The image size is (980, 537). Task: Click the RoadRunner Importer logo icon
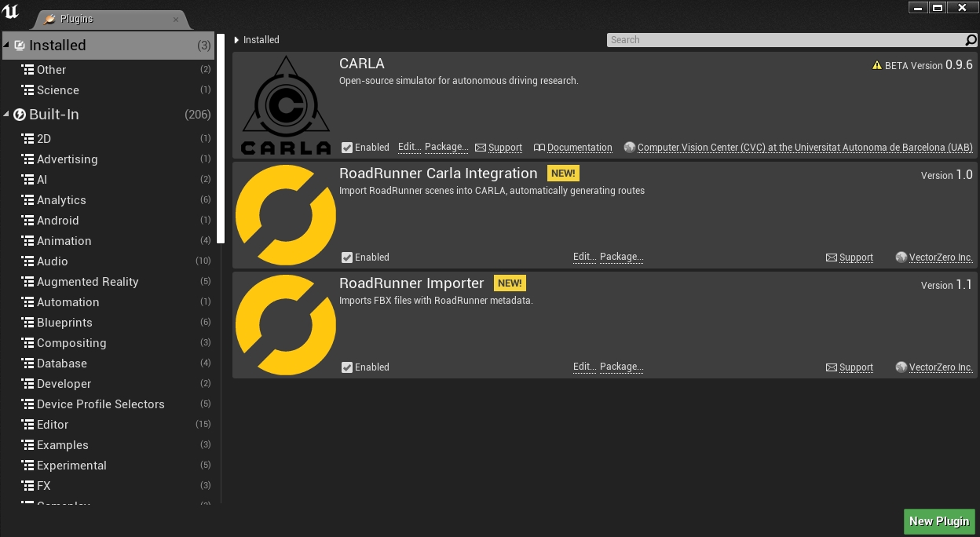[x=285, y=325]
